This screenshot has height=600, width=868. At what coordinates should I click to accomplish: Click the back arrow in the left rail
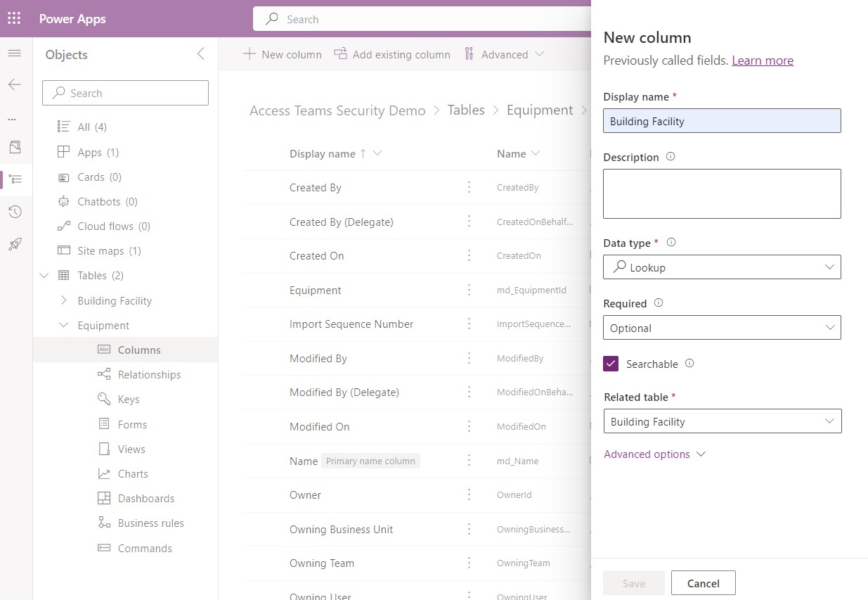pos(14,84)
